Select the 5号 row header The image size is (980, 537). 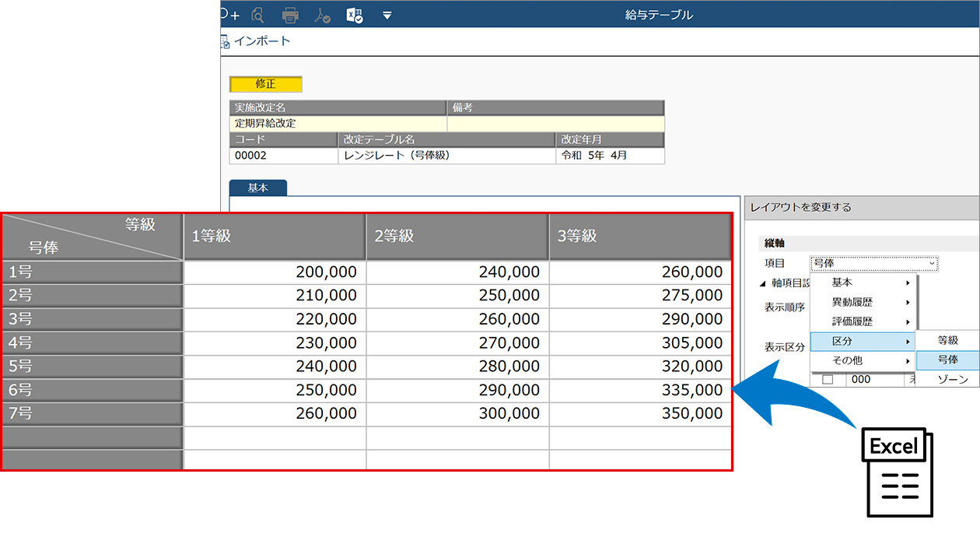[92, 367]
